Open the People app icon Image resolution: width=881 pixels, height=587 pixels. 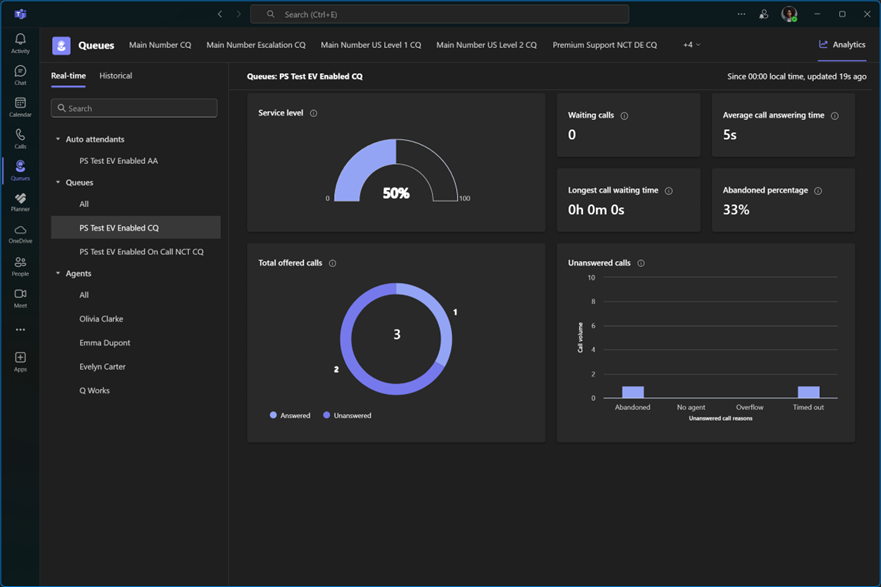click(20, 265)
